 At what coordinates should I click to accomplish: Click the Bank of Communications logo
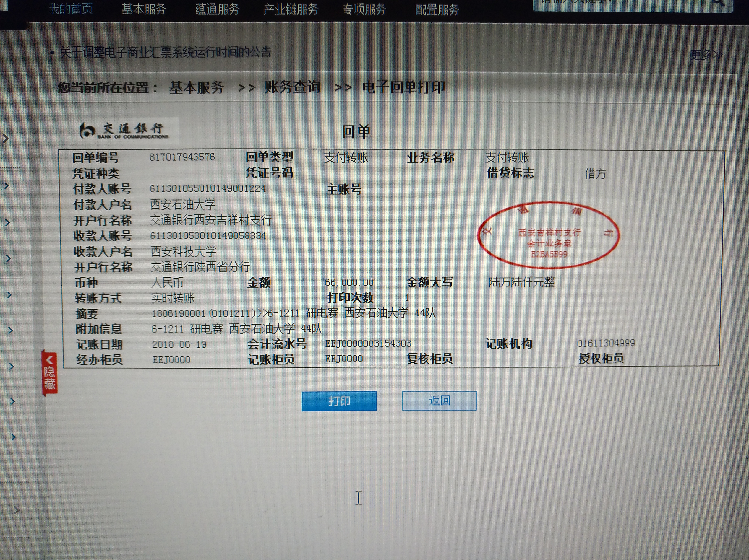(x=124, y=130)
